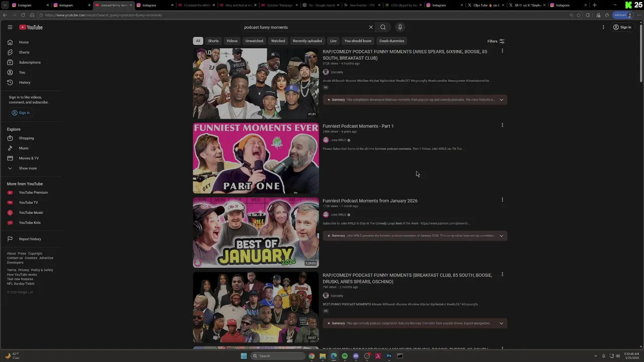Expand summary of Breakfast Club 85 South video

(501, 323)
